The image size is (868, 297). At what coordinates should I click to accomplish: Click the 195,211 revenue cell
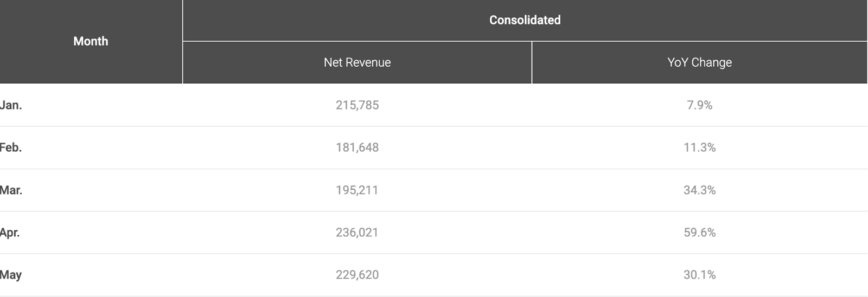pyautogui.click(x=357, y=190)
